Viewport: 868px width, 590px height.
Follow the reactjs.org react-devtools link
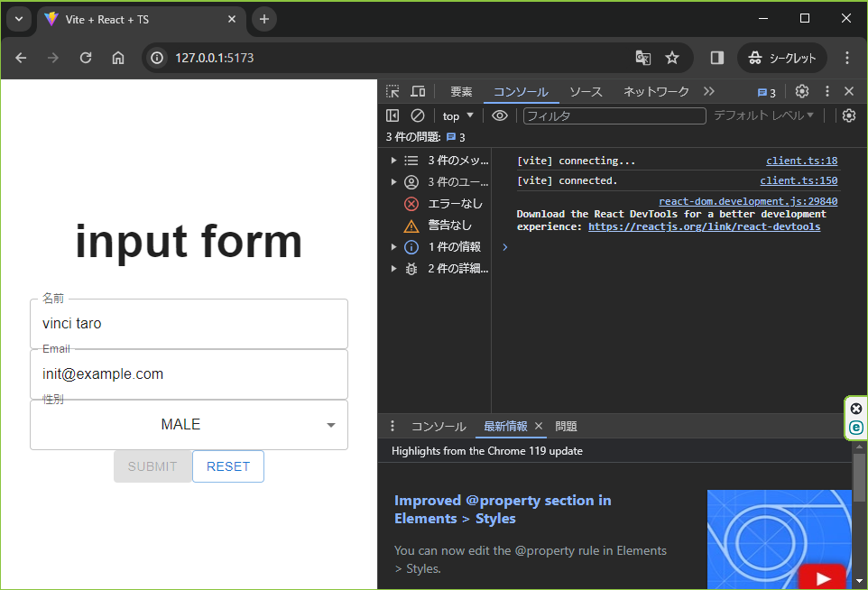(x=704, y=226)
